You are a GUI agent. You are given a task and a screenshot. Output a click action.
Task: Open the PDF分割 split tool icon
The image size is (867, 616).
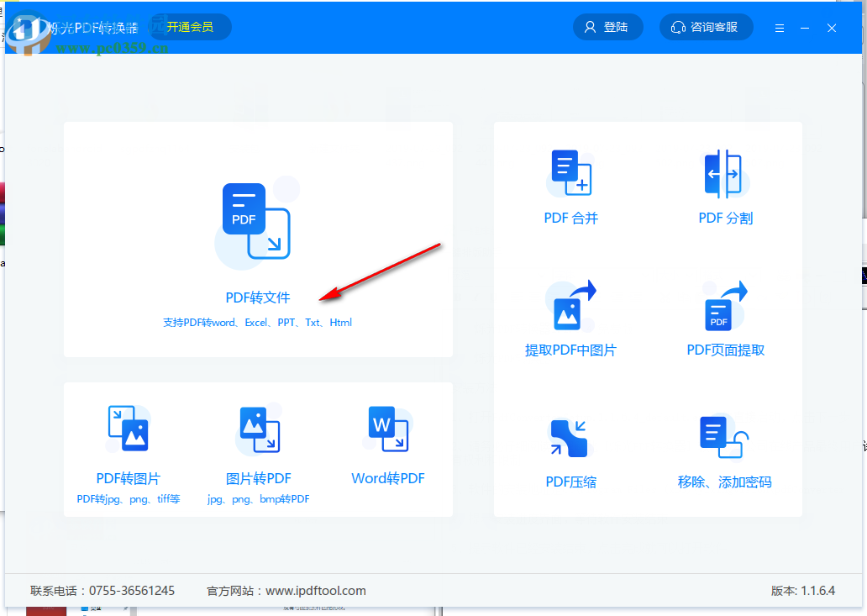point(724,172)
